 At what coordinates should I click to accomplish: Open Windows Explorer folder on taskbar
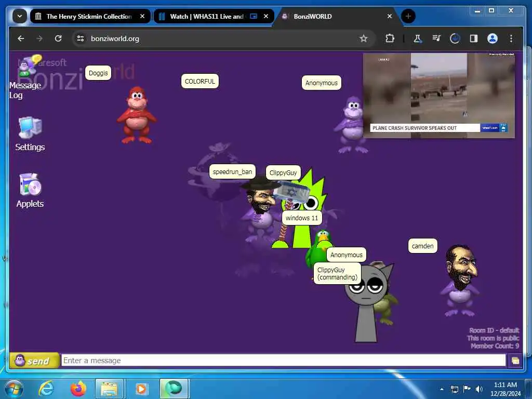tap(109, 389)
